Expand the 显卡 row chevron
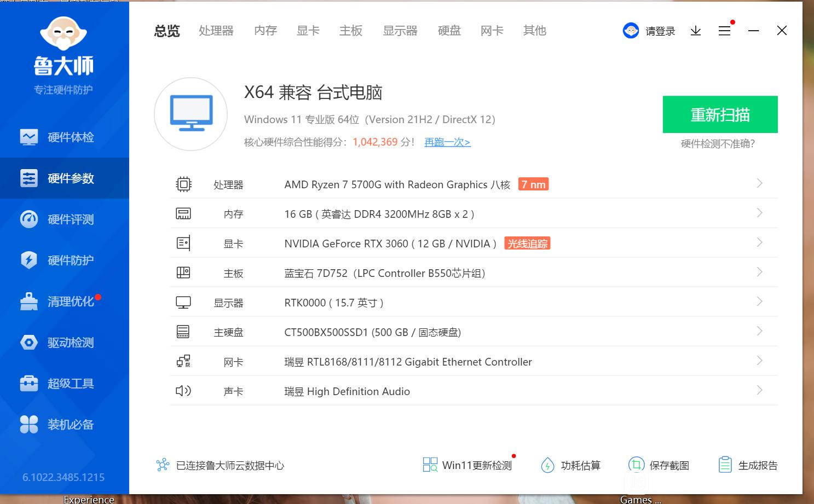The width and height of the screenshot is (814, 504). (x=759, y=242)
